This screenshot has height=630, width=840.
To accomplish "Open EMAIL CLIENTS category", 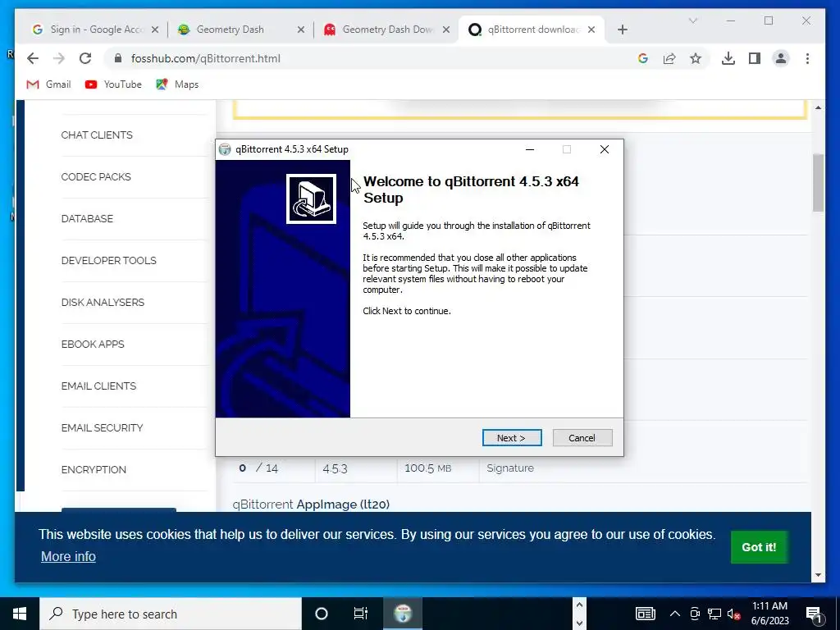I will [x=98, y=386].
